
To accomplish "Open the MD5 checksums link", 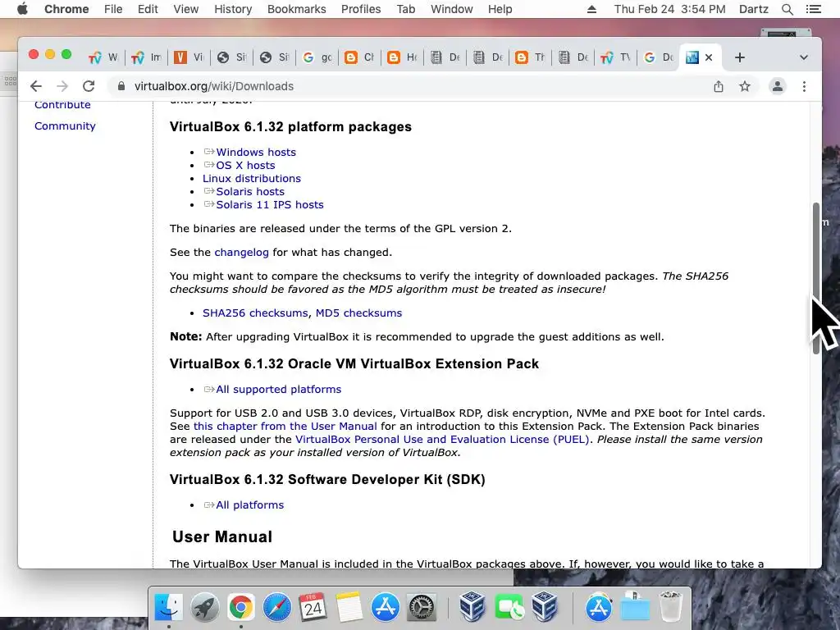I will 358,313.
